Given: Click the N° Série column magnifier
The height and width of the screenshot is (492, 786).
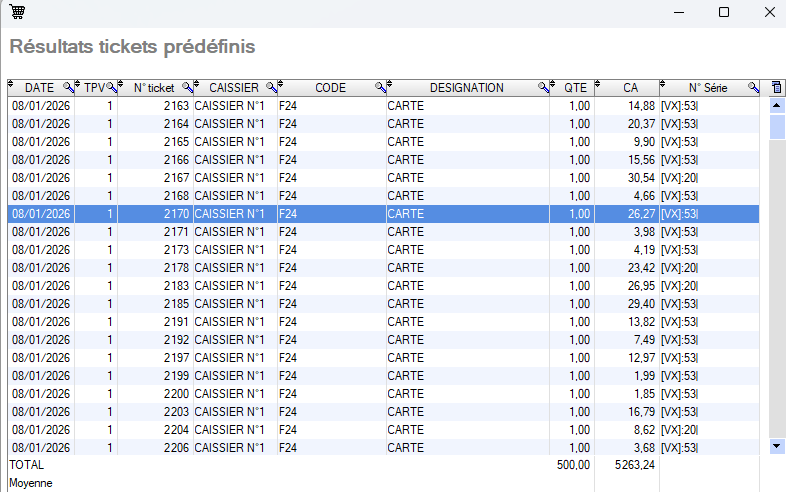Looking at the screenshot, I should [752, 88].
